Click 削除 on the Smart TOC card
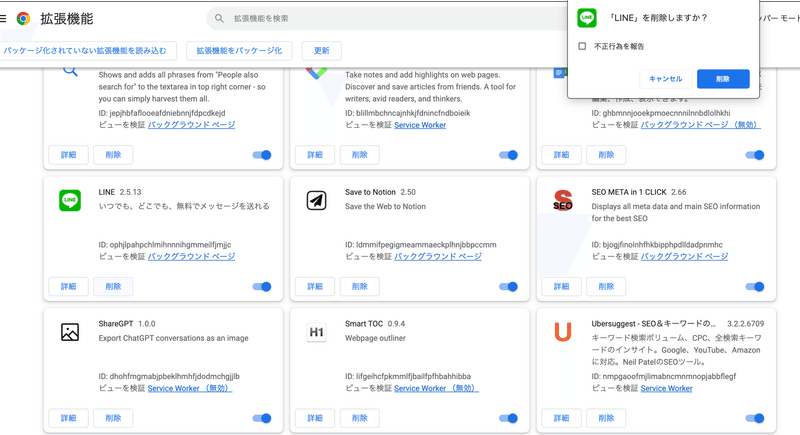Image resolution: width=800 pixels, height=435 pixels. coord(360,418)
